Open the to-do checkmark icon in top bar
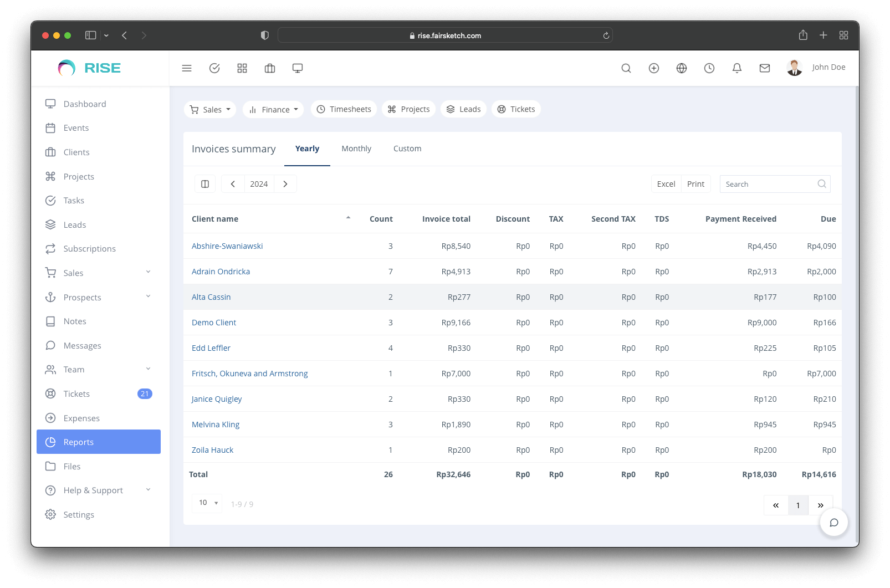 click(x=214, y=68)
